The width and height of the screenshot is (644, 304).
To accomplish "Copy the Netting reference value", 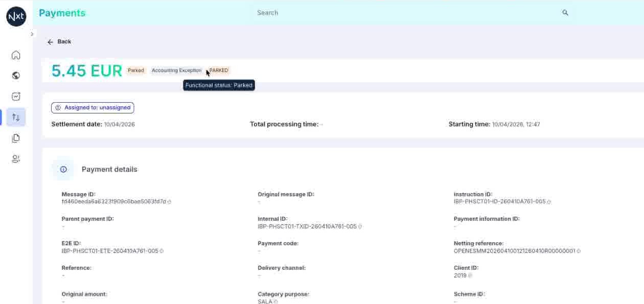I will click(579, 251).
